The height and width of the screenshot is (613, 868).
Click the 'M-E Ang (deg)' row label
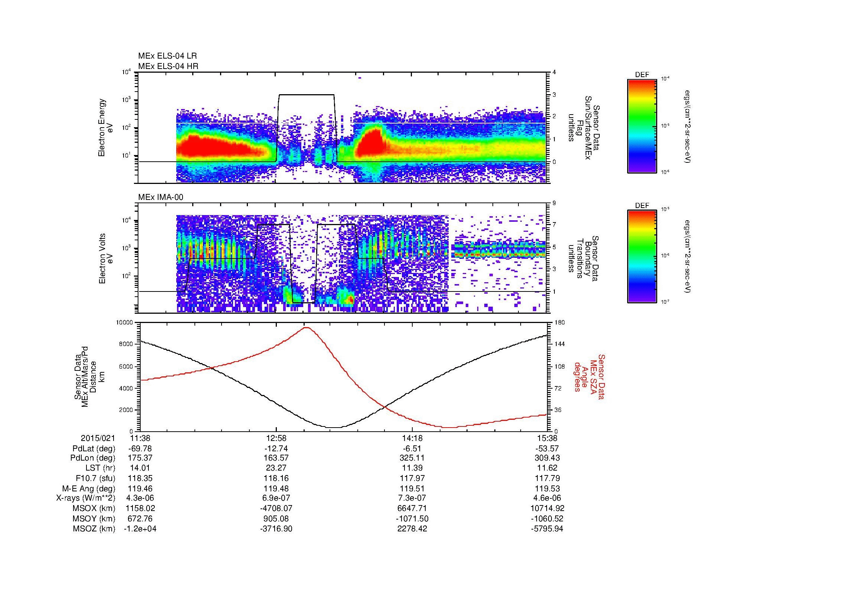pyautogui.click(x=89, y=488)
